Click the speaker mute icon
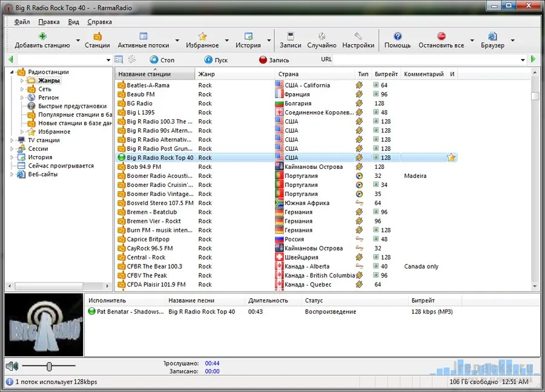 [x=13, y=365]
